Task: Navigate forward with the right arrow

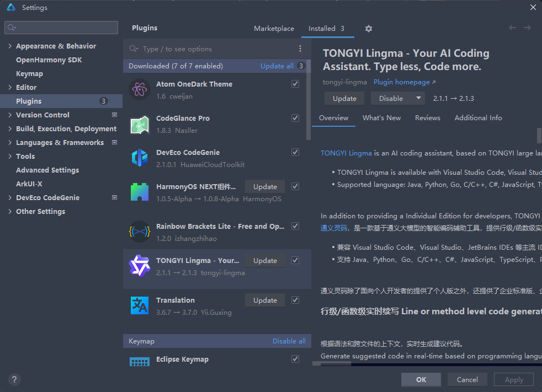Action: (527, 28)
